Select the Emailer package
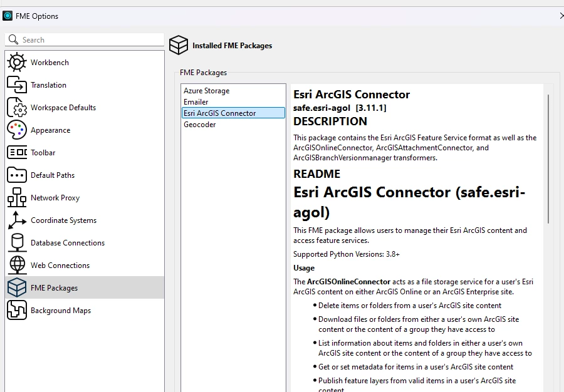 coord(233,101)
